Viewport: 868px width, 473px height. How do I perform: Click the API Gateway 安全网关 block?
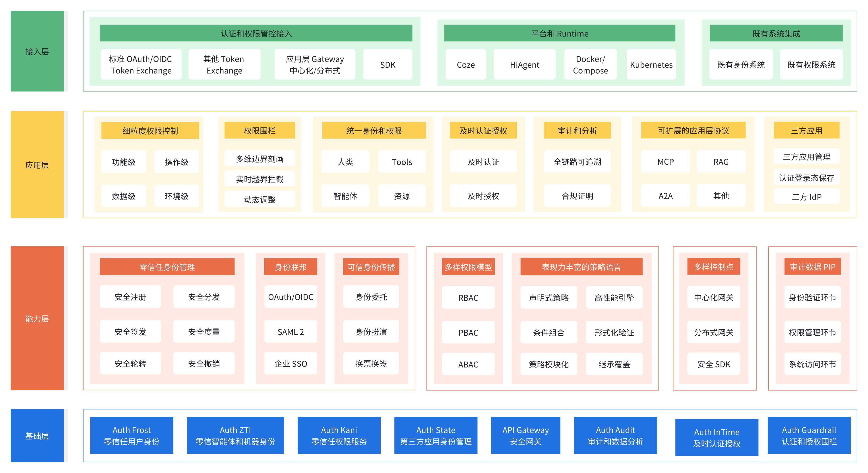pyautogui.click(x=526, y=435)
